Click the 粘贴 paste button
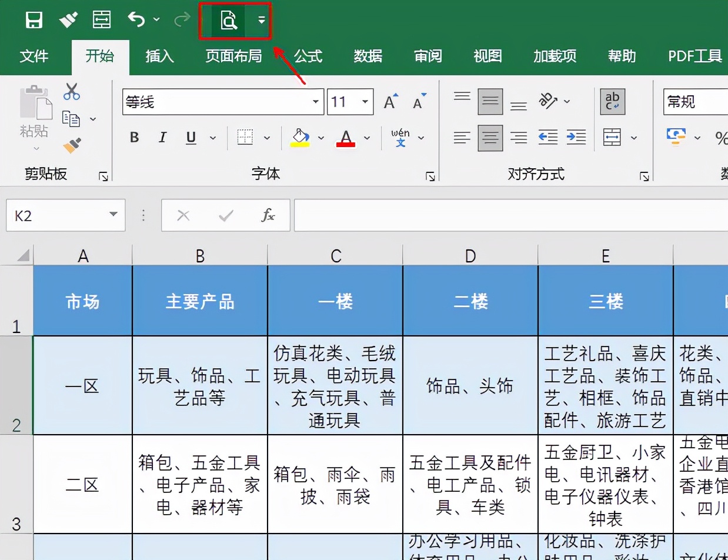 (35, 116)
